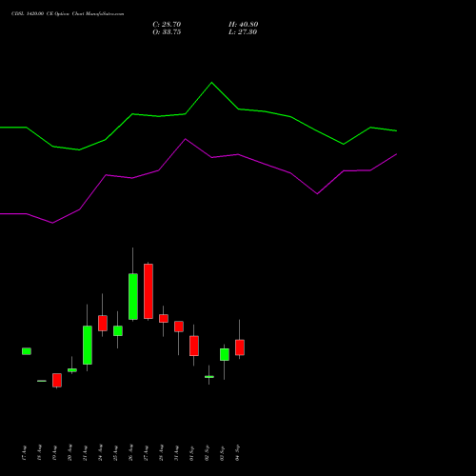This screenshot has width=476, height=476.
Task: Select the green candlestick for 03 Sep
Action: pyautogui.click(x=225, y=354)
